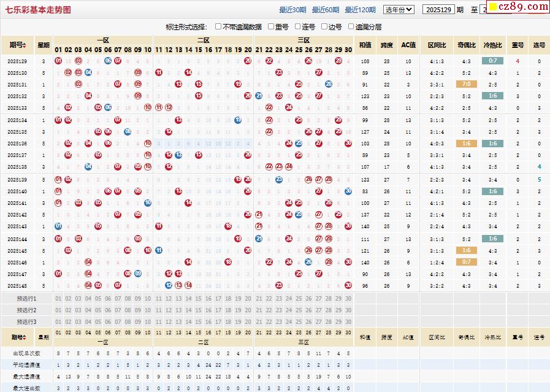The width and height of the screenshot is (550, 392).
Task: Click the top 冷热比 column header
Action: 493,45
